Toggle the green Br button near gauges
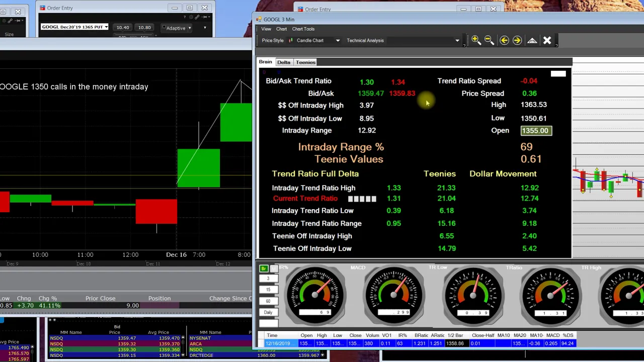This screenshot has width=644, height=362. (x=264, y=268)
